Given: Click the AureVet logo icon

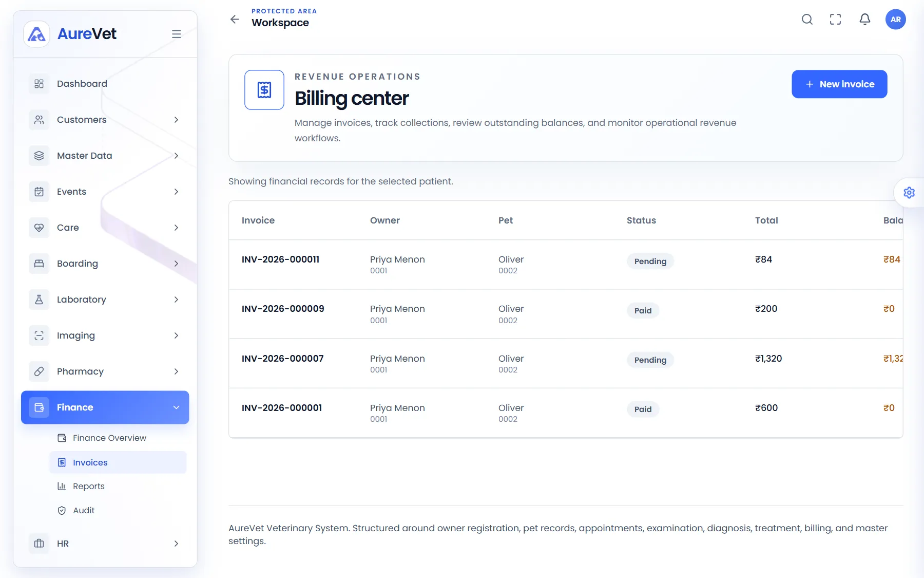Looking at the screenshot, I should 36,34.
